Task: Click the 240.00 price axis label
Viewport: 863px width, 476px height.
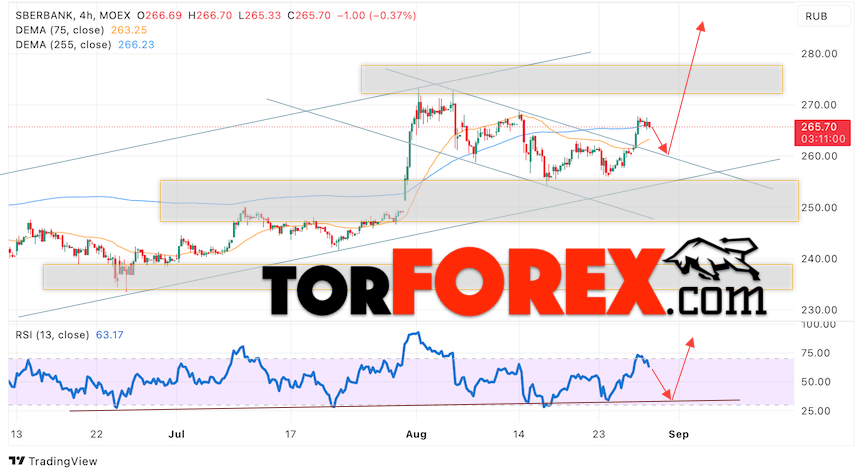Action: tap(820, 259)
